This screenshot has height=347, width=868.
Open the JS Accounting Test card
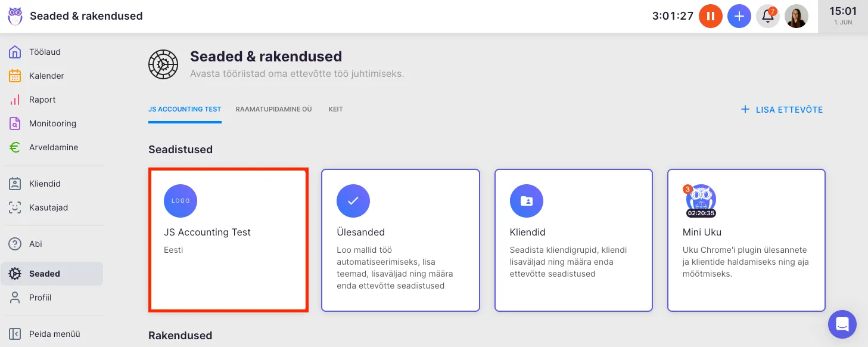coord(228,240)
